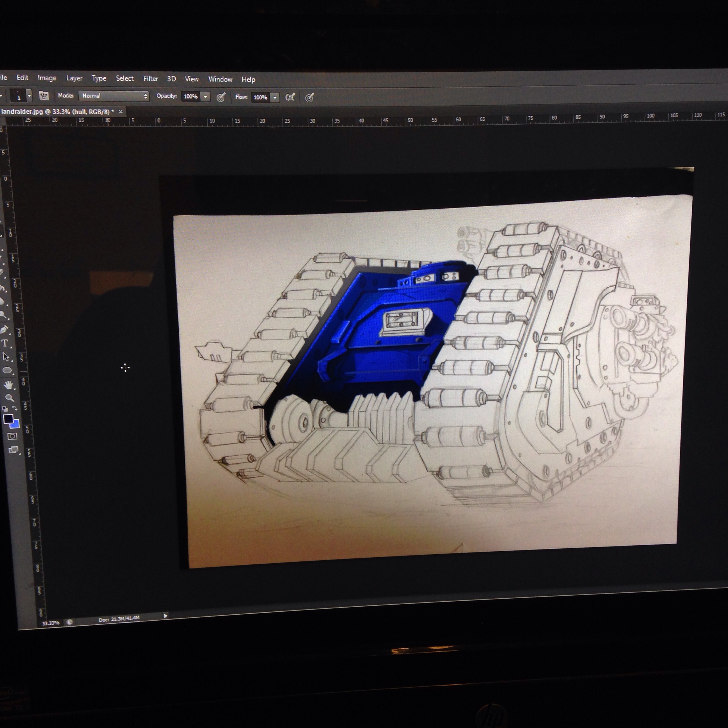The width and height of the screenshot is (728, 728).
Task: Select the Hand tool
Action: pyautogui.click(x=8, y=385)
